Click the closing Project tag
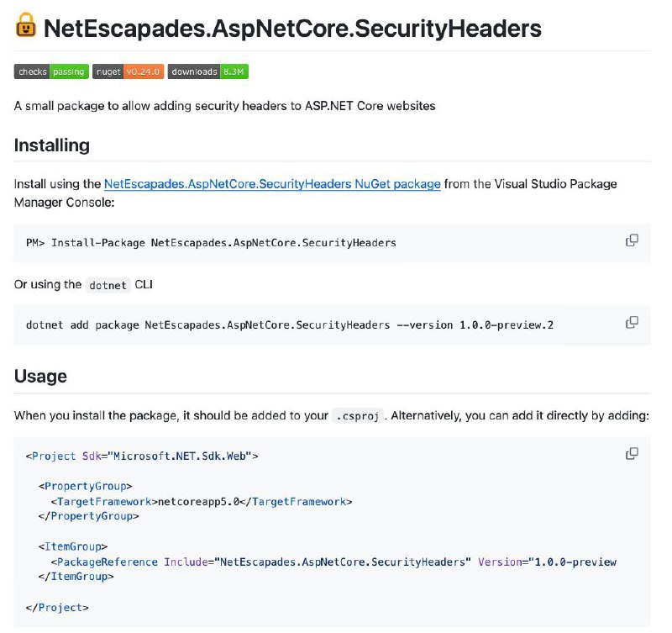Viewport: 672px width, 633px height. [57, 608]
